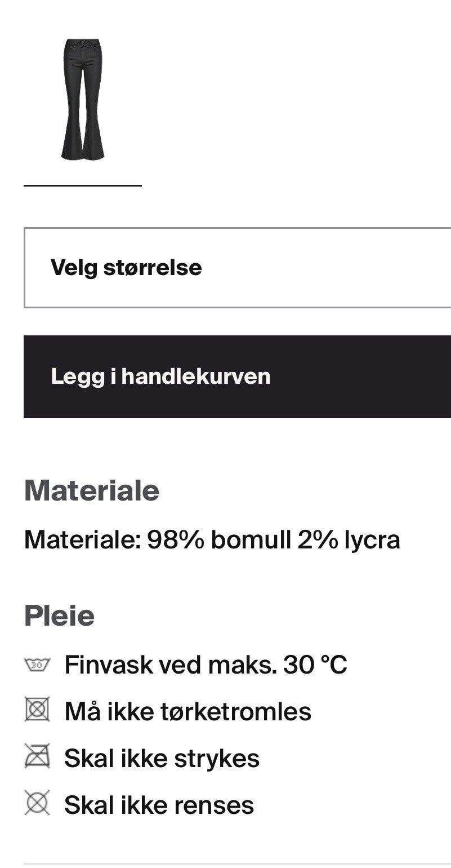
Task: Click empty area right of Velg størrelse label
Action: (x=338, y=268)
